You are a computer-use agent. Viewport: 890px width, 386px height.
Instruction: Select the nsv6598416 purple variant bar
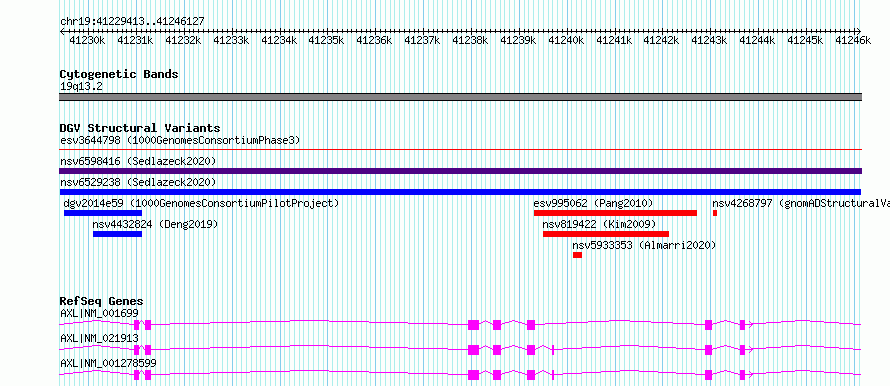click(460, 171)
